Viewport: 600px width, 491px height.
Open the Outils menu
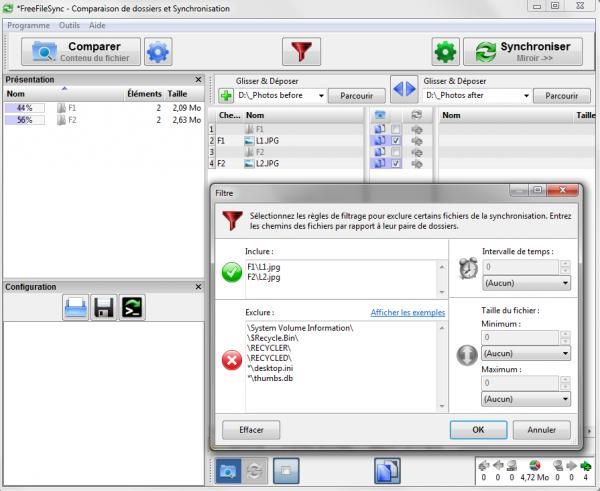[x=69, y=26]
